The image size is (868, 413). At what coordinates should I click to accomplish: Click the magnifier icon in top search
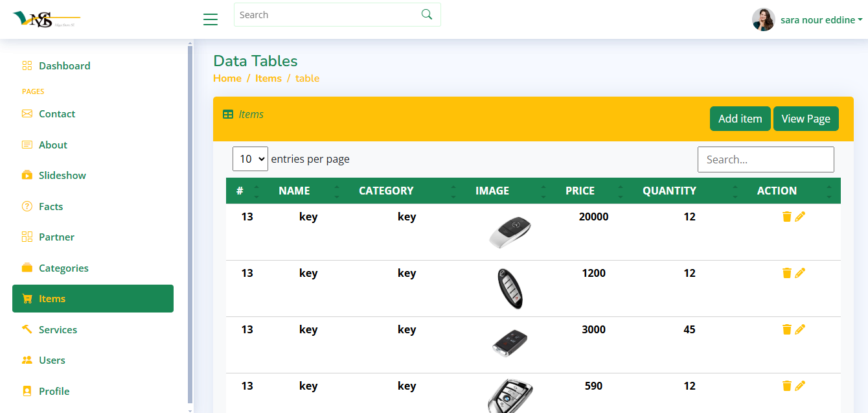[426, 15]
